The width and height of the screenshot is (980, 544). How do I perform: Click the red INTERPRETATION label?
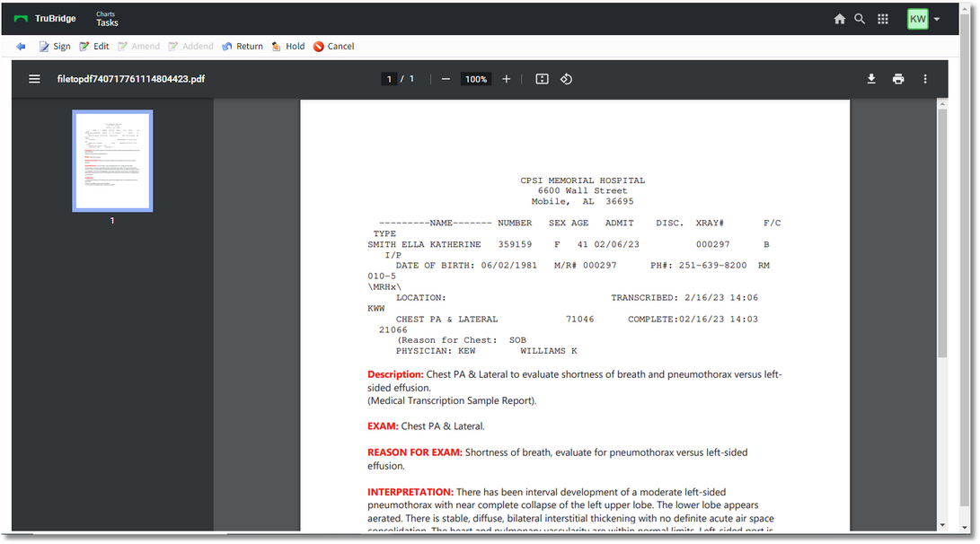click(x=411, y=492)
